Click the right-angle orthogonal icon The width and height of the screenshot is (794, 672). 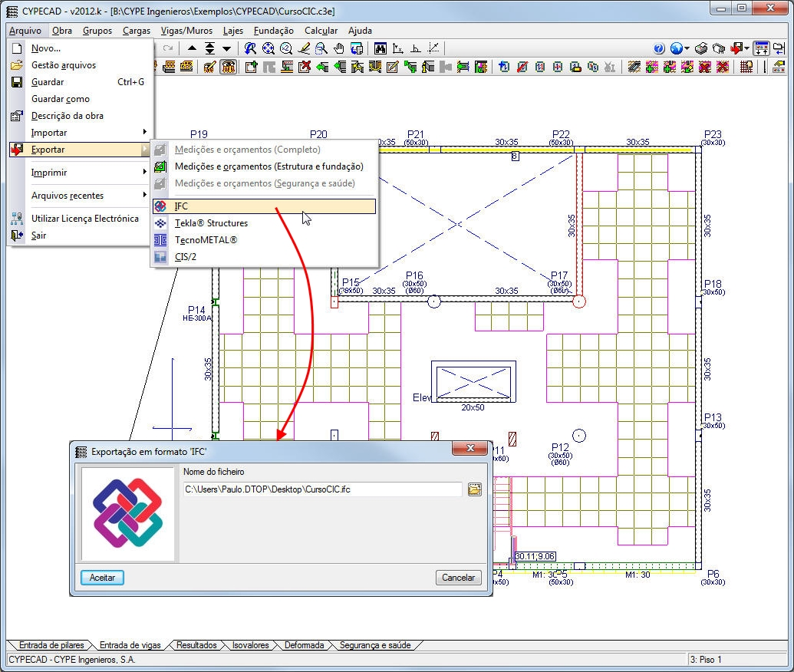(x=415, y=48)
